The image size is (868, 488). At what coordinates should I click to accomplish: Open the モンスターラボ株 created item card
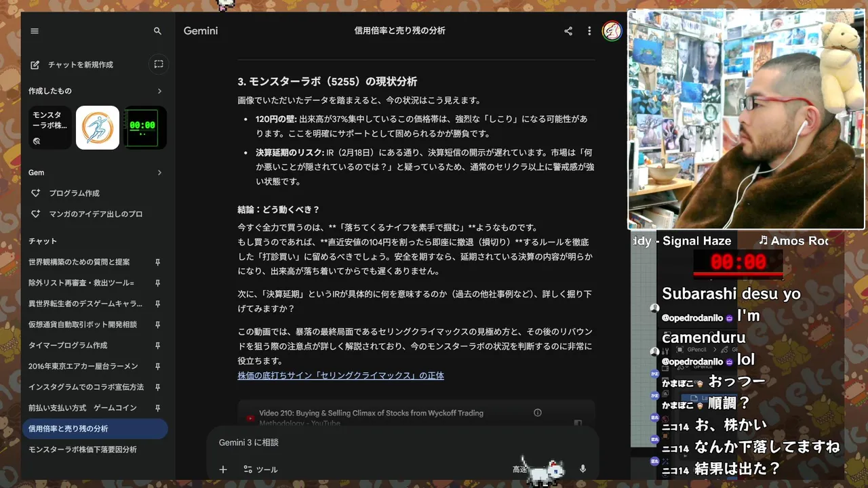tap(50, 127)
